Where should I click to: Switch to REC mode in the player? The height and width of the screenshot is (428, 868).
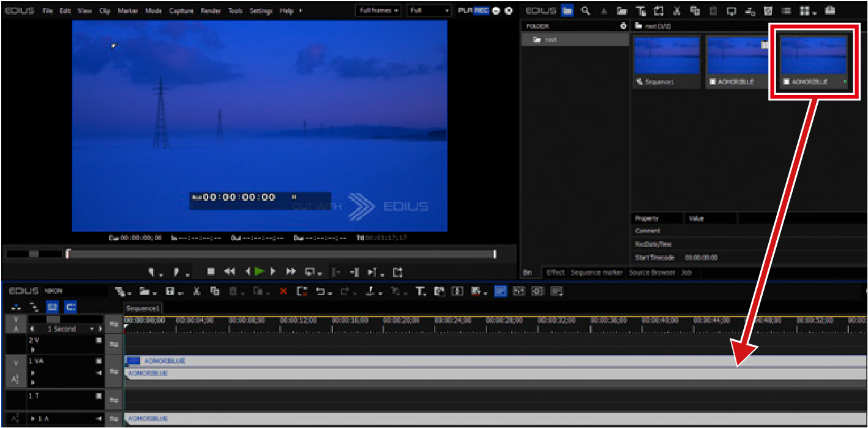482,11
